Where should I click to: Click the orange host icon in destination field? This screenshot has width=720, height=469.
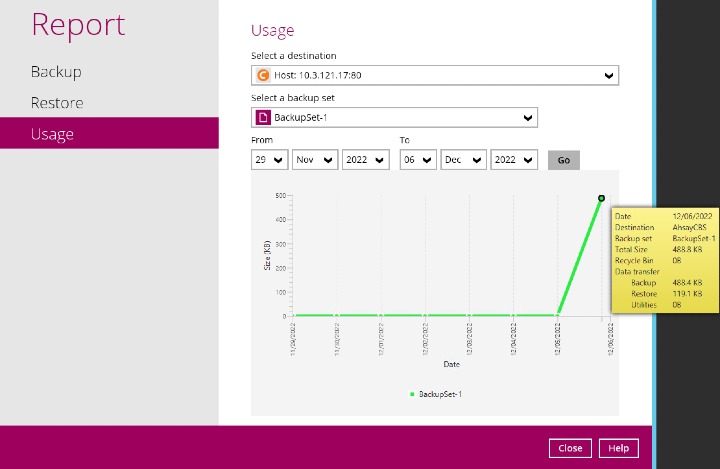(264, 75)
